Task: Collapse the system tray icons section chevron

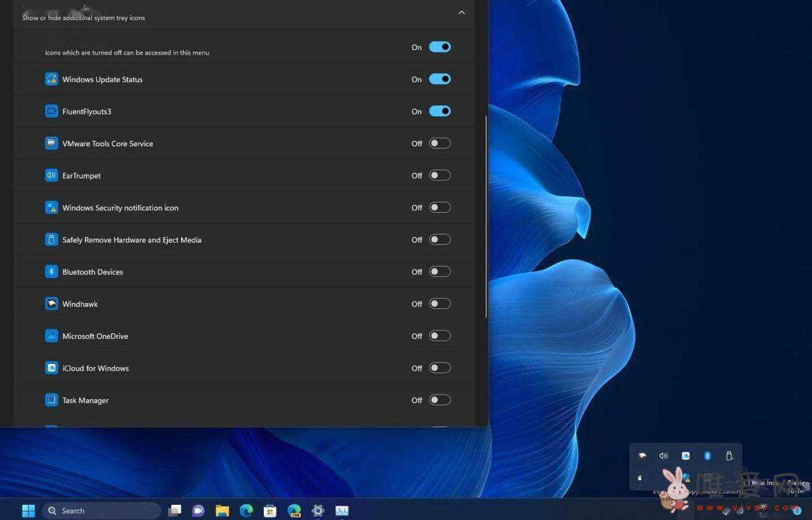Action: point(461,12)
